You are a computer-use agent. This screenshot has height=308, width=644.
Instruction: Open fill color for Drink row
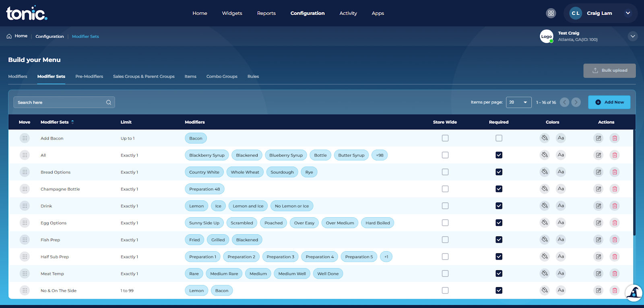click(545, 206)
